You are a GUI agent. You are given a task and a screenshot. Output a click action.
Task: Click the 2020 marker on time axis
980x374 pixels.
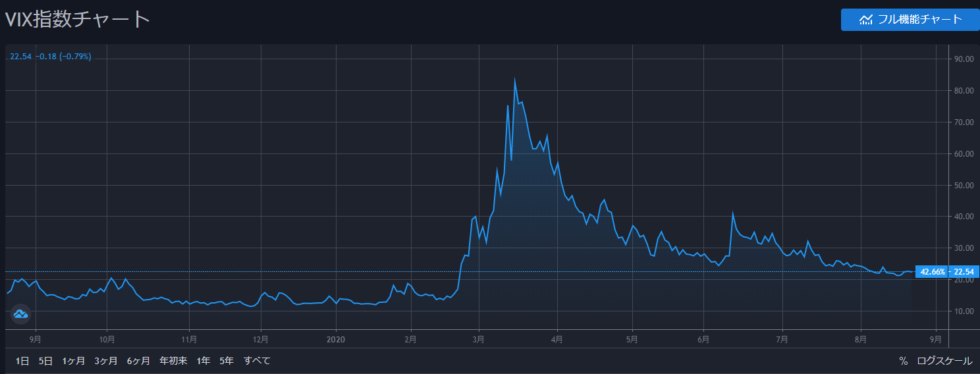pyautogui.click(x=336, y=340)
